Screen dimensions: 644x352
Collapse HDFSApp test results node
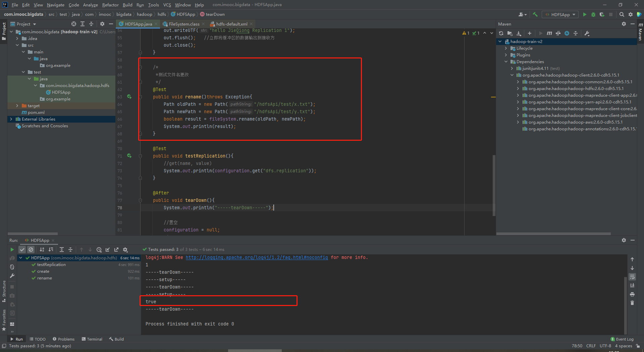[x=21, y=258]
